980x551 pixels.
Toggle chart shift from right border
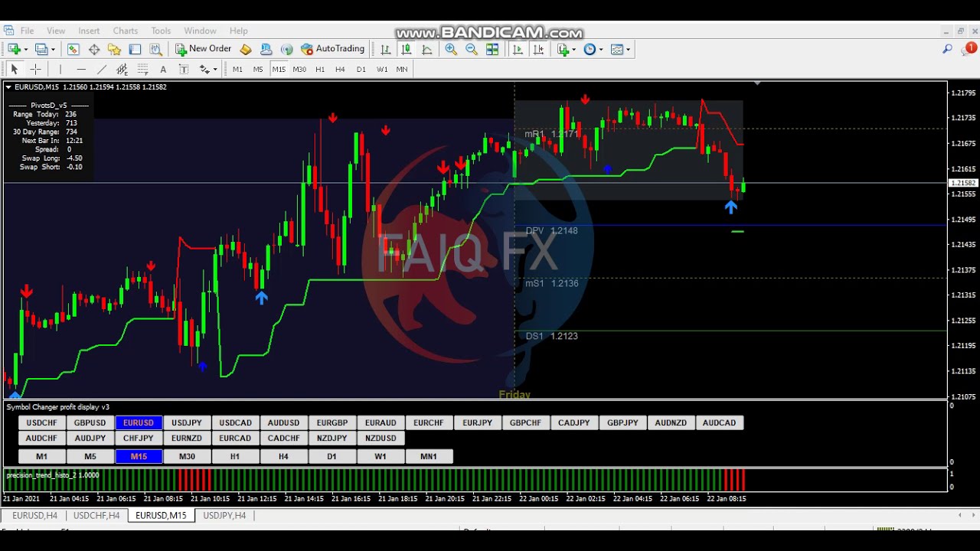tap(538, 49)
